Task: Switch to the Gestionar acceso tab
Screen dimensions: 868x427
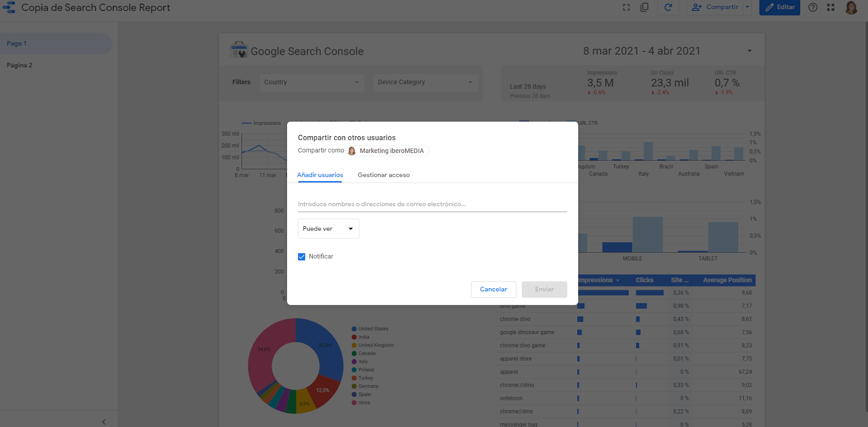Action: pos(384,175)
